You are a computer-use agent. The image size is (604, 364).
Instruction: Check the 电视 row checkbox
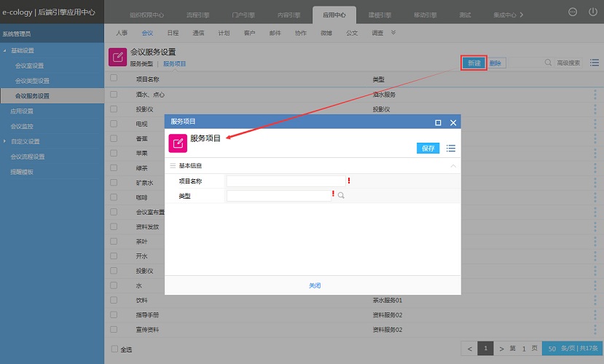coord(114,124)
